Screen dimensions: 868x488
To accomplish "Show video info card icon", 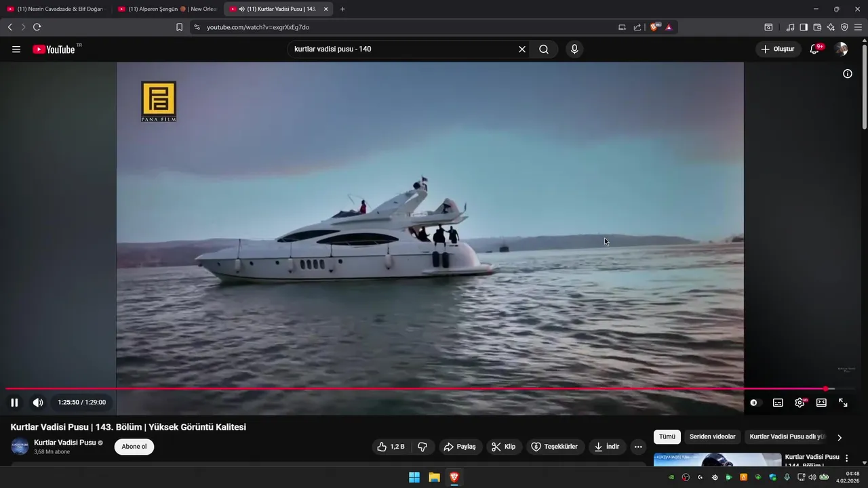I will click(848, 74).
